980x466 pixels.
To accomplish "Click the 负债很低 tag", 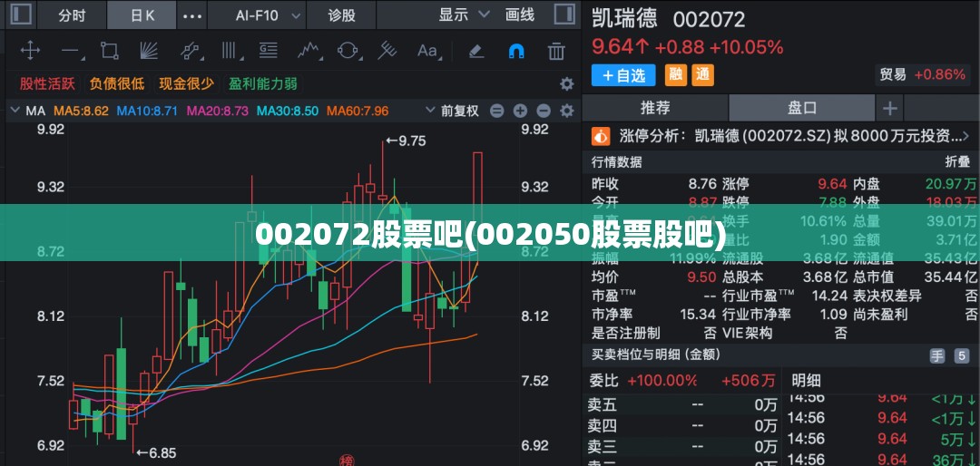I will (x=117, y=83).
